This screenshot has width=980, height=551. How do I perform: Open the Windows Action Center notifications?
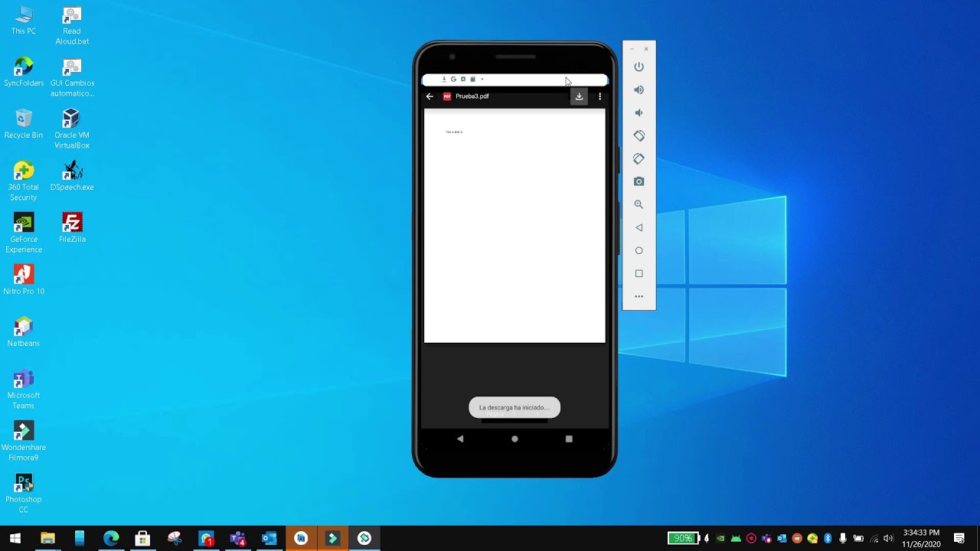click(959, 538)
